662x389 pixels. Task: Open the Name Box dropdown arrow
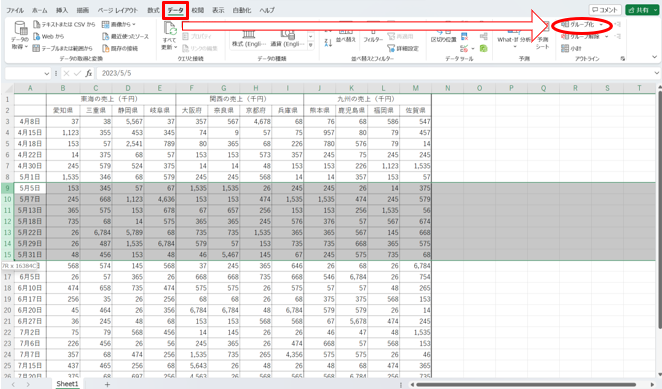pyautogui.click(x=46, y=73)
